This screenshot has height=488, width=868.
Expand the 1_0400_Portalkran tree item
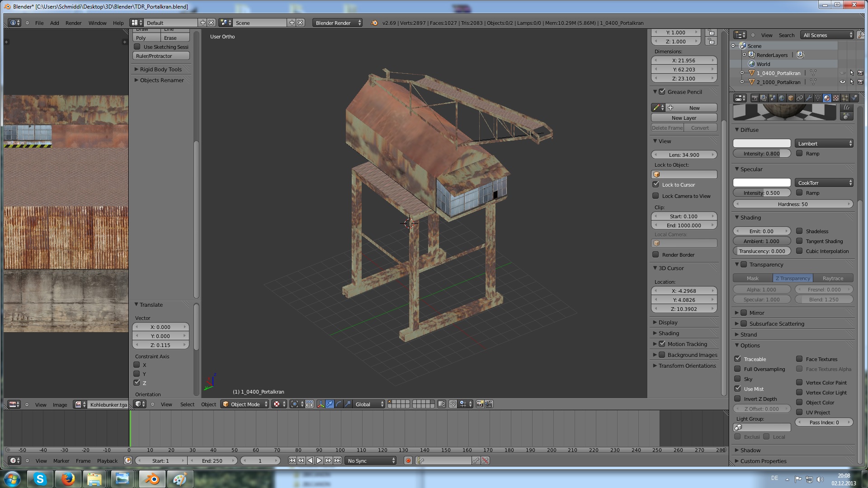click(742, 73)
